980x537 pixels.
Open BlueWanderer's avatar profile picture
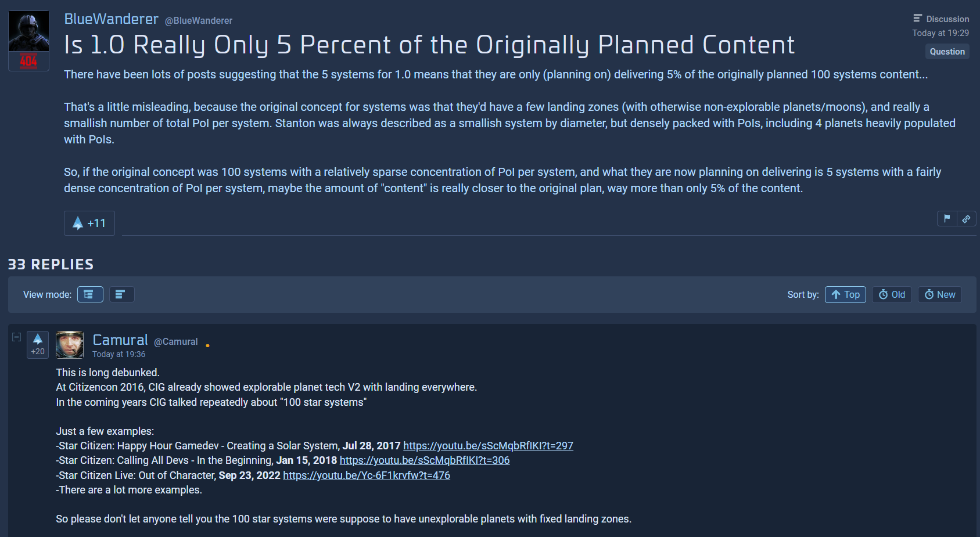click(x=28, y=41)
